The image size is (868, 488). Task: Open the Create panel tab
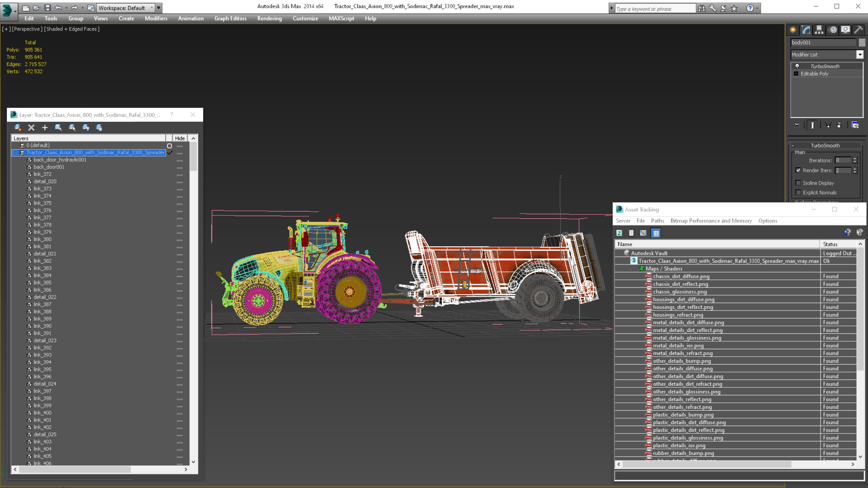coord(793,30)
